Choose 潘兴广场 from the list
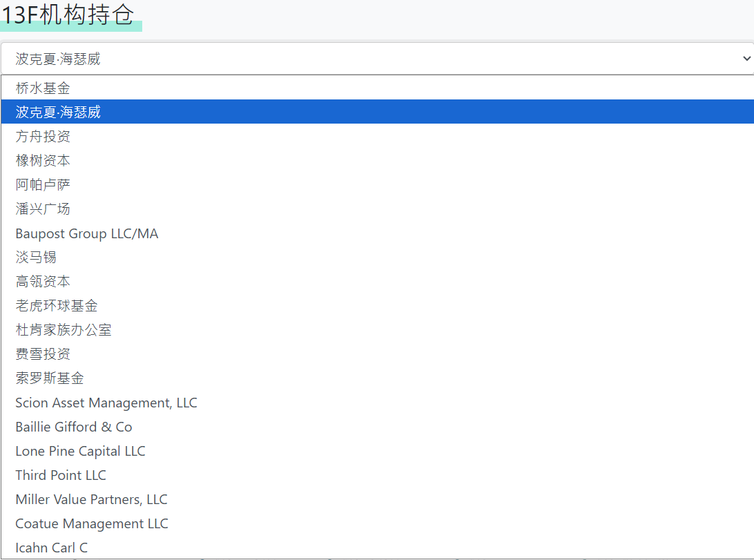Screen dimensions: 754x560 [43, 209]
